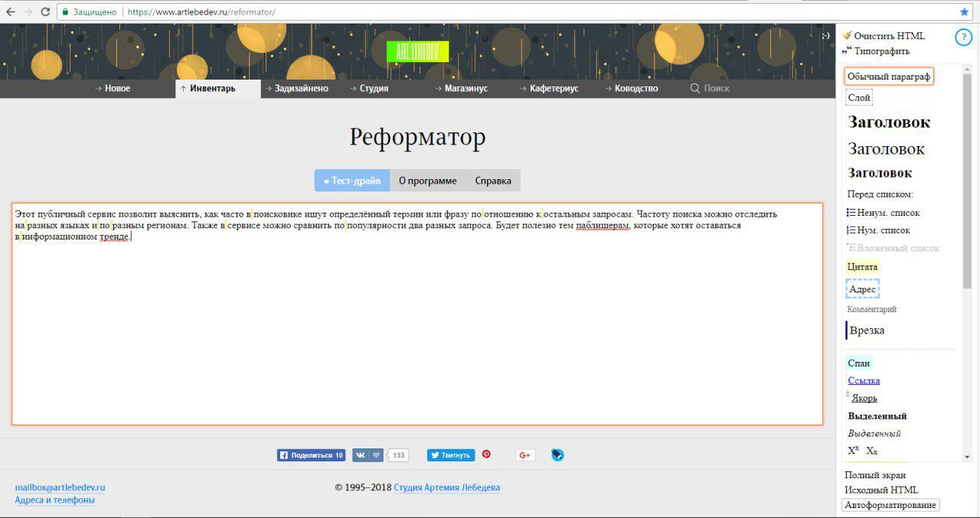Insert a Ссылка link
The image size is (980, 518).
pyautogui.click(x=864, y=380)
